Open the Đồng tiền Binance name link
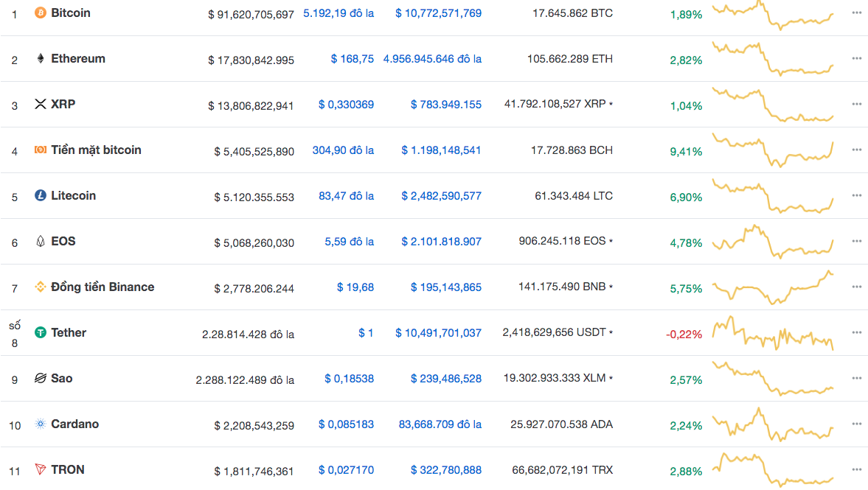Viewport: 868px width, 490px height. [x=103, y=287]
